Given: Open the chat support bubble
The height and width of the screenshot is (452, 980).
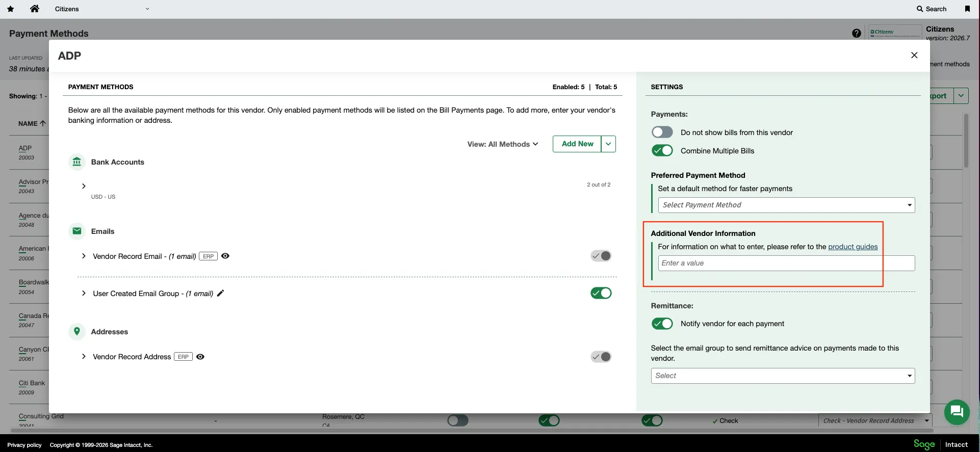Looking at the screenshot, I should pyautogui.click(x=957, y=412).
